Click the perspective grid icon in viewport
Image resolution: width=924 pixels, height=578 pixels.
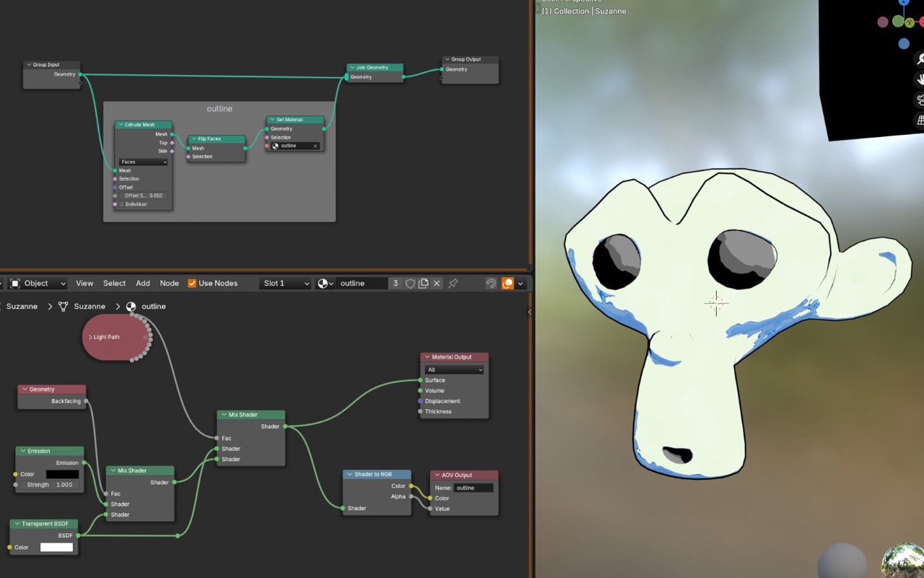coord(920,120)
